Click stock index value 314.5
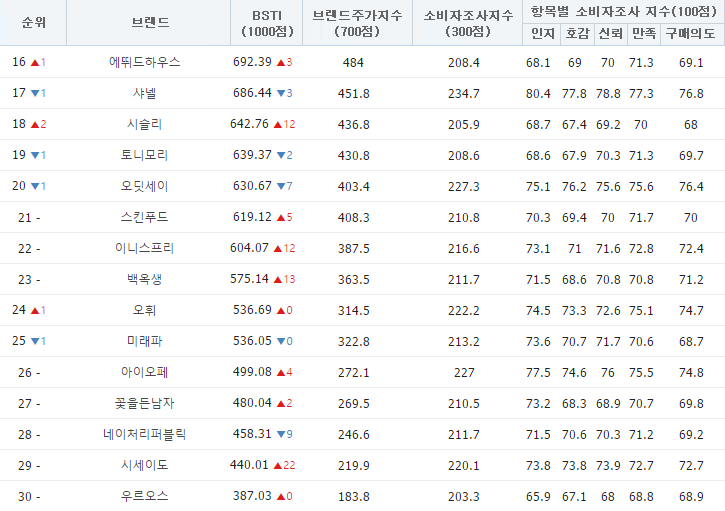The image size is (725, 511). (x=353, y=310)
